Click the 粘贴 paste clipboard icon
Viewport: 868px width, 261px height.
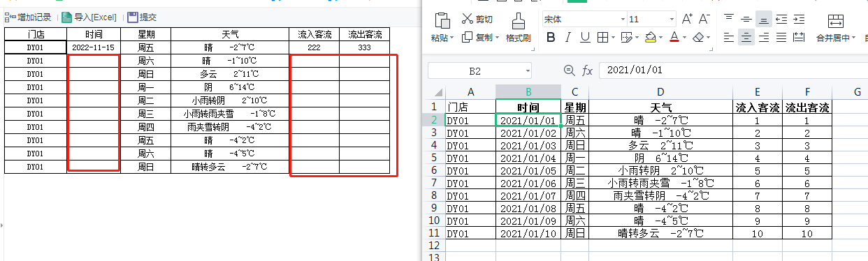(442, 20)
